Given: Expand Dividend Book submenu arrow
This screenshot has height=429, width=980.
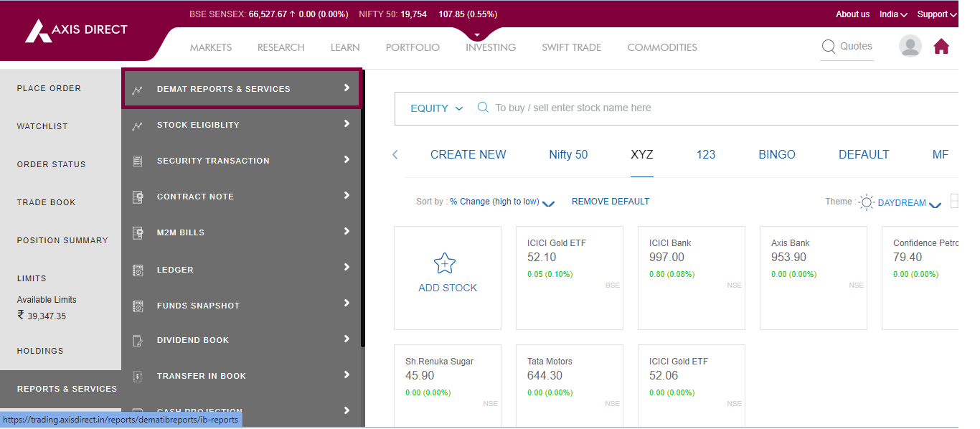Looking at the screenshot, I should coord(347,339).
